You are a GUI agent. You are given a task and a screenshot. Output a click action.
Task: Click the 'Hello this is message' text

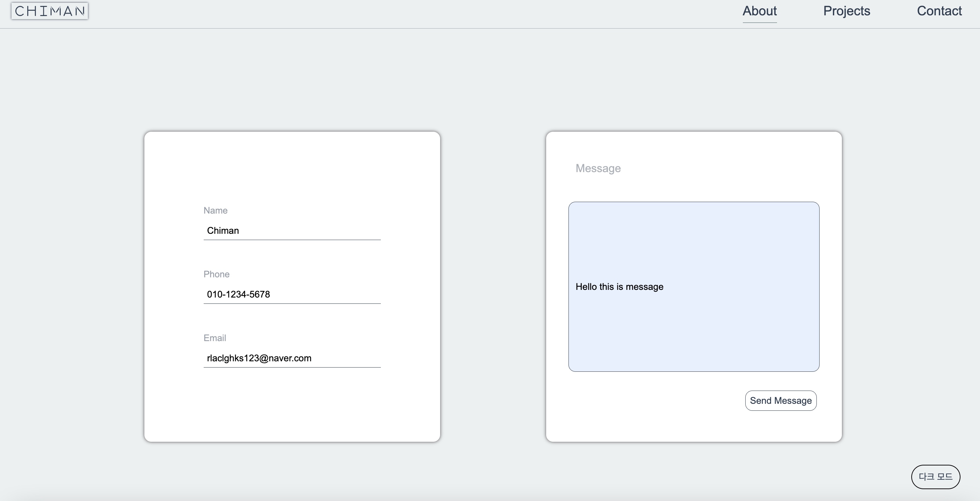click(x=619, y=287)
